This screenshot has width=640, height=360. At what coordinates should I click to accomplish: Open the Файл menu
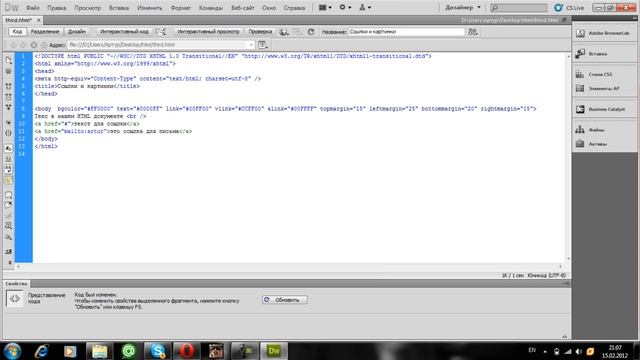pyautogui.click(x=33, y=8)
